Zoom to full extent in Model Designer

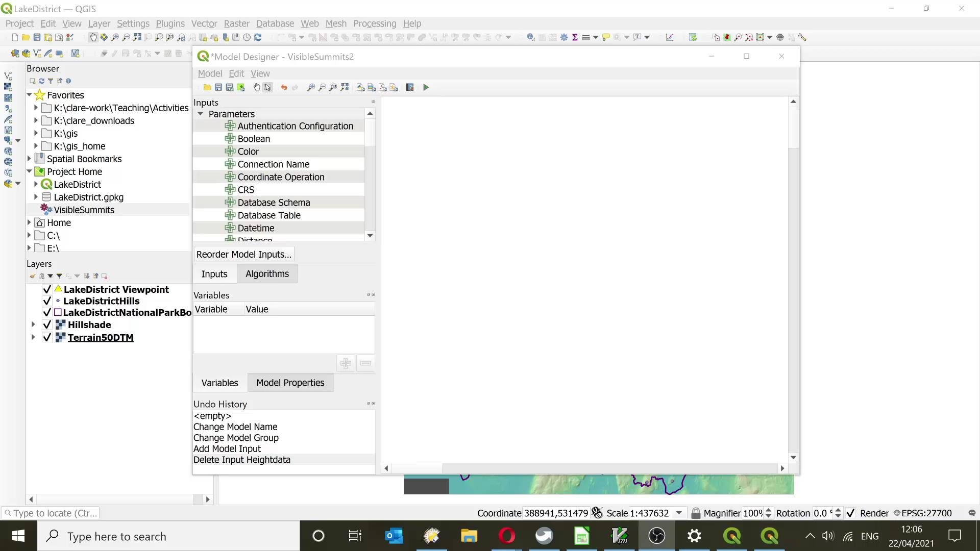pos(345,87)
